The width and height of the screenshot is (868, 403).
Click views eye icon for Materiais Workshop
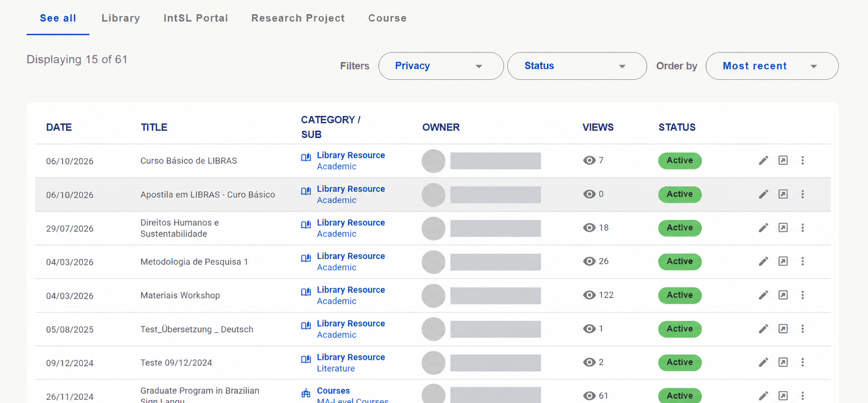(x=589, y=295)
